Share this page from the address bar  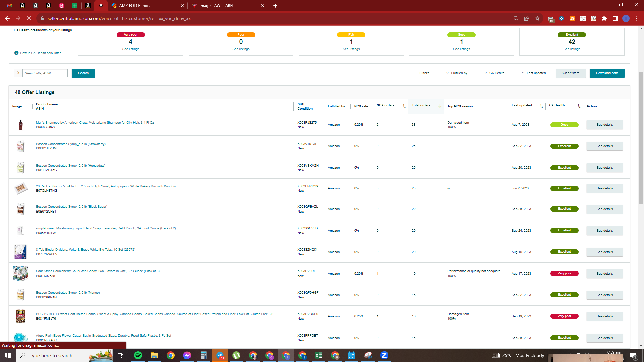527,18
